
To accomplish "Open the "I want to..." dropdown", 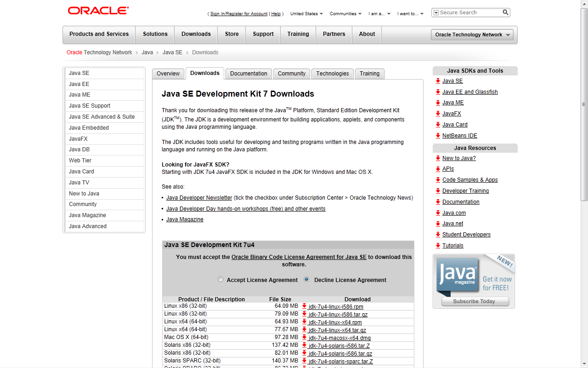I will [x=410, y=14].
